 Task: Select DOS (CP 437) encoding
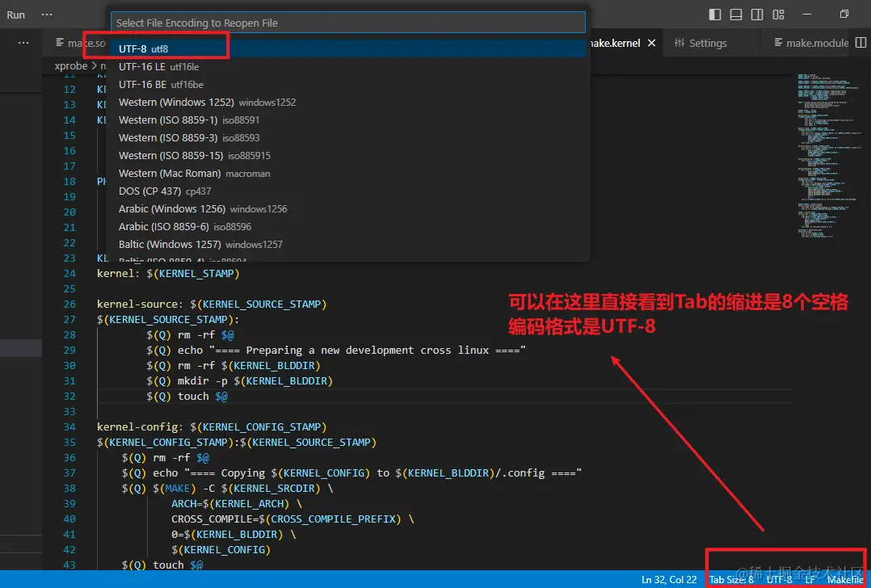[x=347, y=191]
